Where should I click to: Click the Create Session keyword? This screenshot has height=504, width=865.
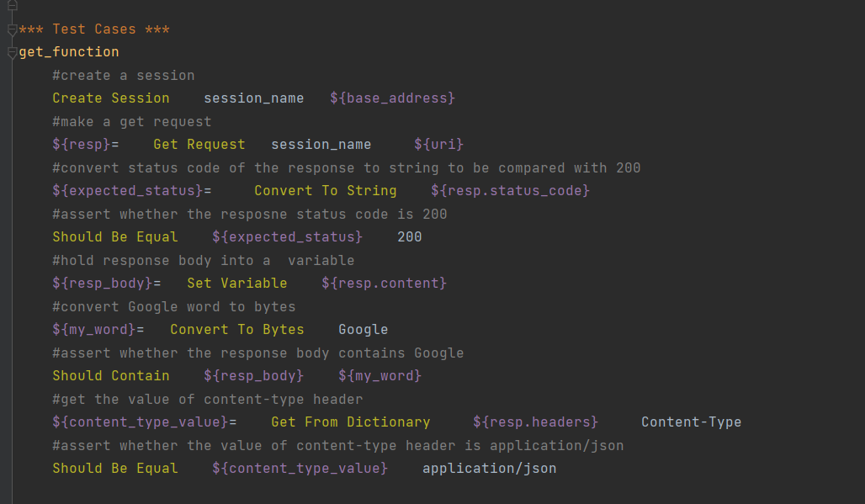click(110, 98)
